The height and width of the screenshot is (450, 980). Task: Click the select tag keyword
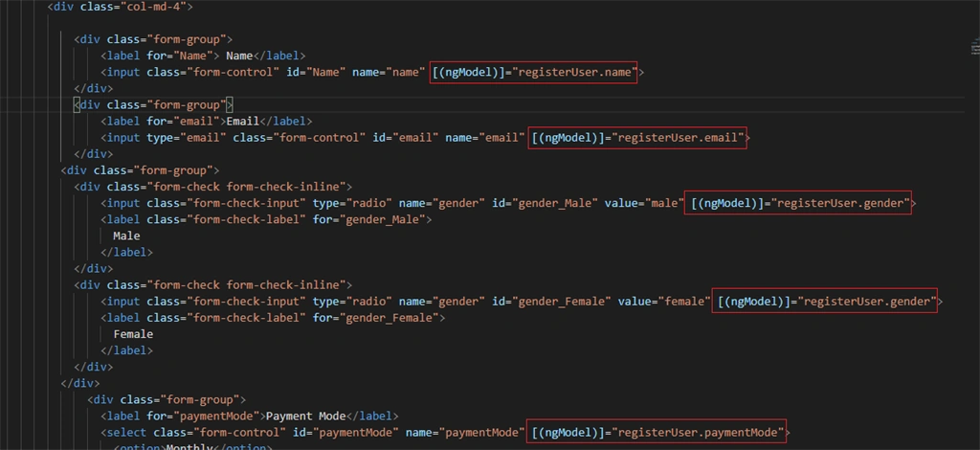(127, 432)
